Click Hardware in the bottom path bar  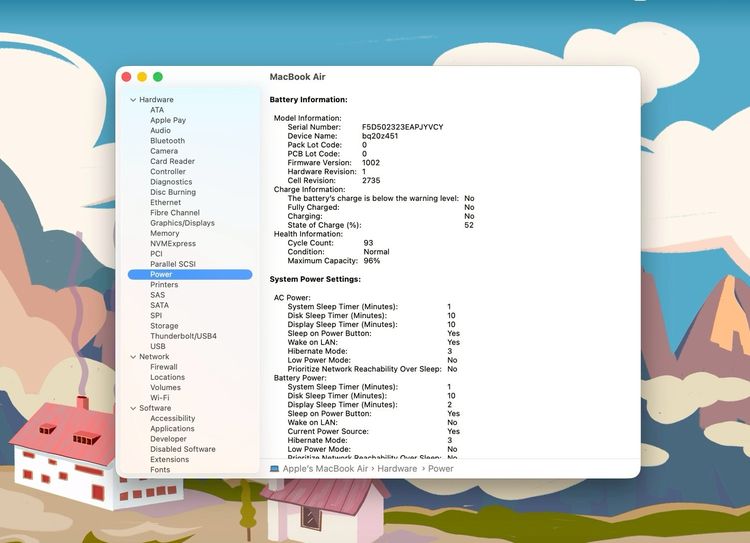397,468
